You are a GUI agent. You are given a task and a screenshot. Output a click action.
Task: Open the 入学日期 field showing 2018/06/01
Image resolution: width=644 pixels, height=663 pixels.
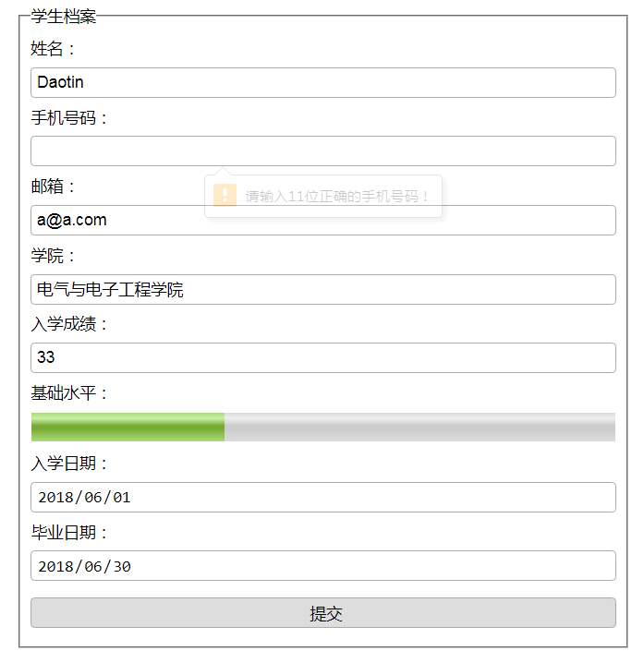click(x=322, y=497)
